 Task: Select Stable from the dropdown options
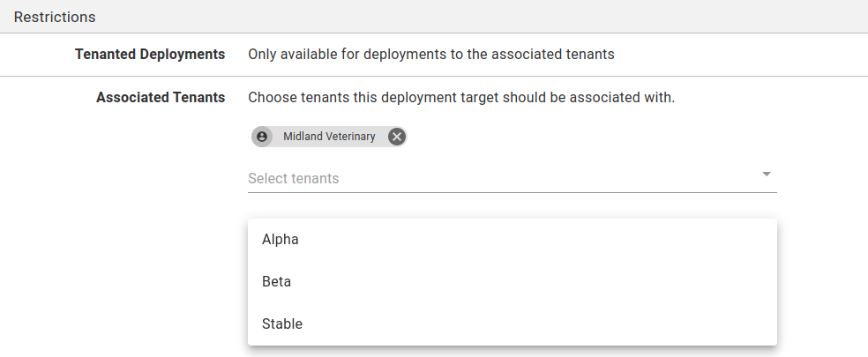[x=282, y=324]
